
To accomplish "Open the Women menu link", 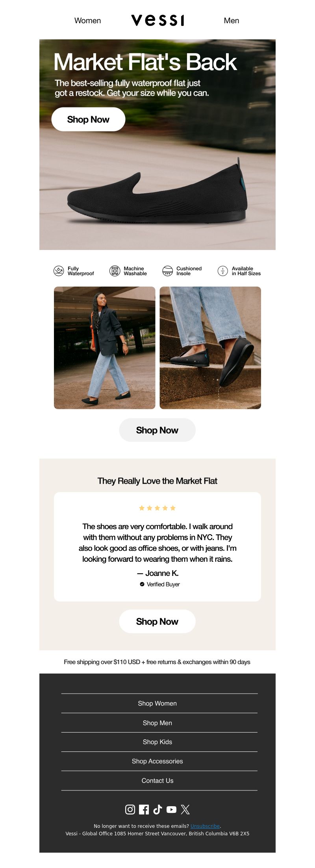I will (x=87, y=20).
